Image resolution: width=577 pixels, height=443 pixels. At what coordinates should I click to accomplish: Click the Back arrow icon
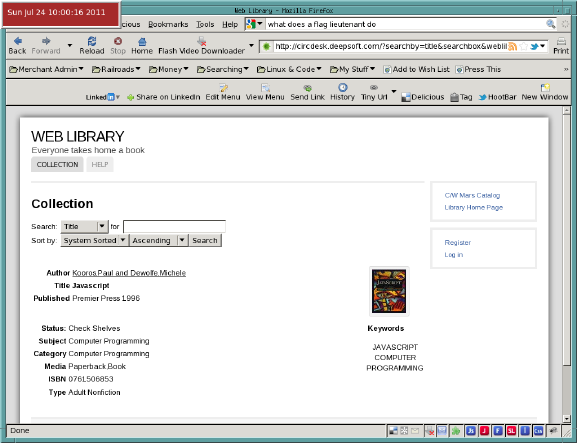(17, 41)
